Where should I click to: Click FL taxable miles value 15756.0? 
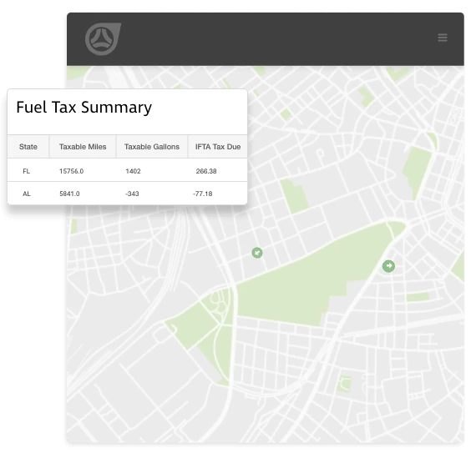click(71, 171)
